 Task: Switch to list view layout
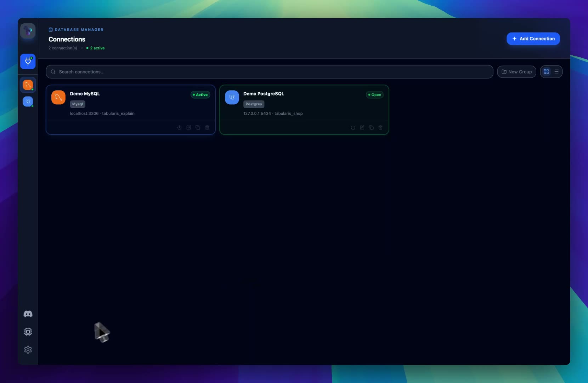click(x=556, y=72)
